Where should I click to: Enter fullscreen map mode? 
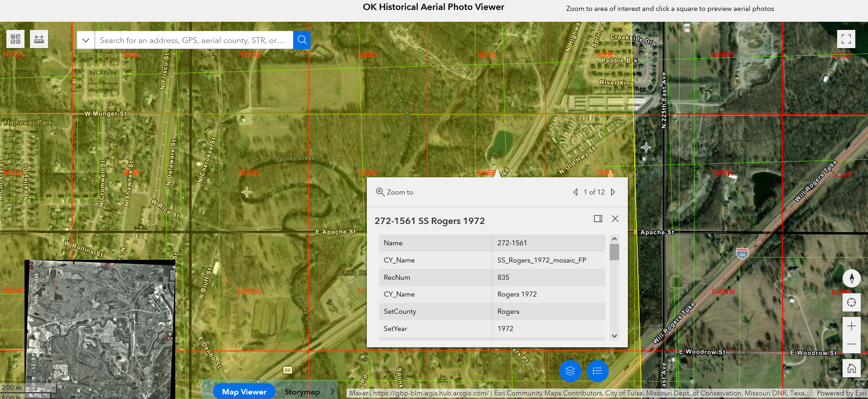846,39
